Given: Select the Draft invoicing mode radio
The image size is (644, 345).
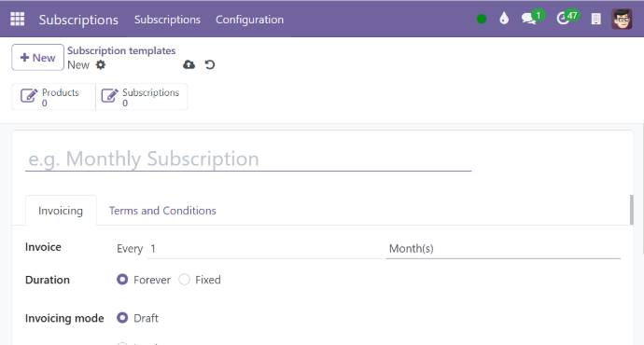Looking at the screenshot, I should point(122,318).
